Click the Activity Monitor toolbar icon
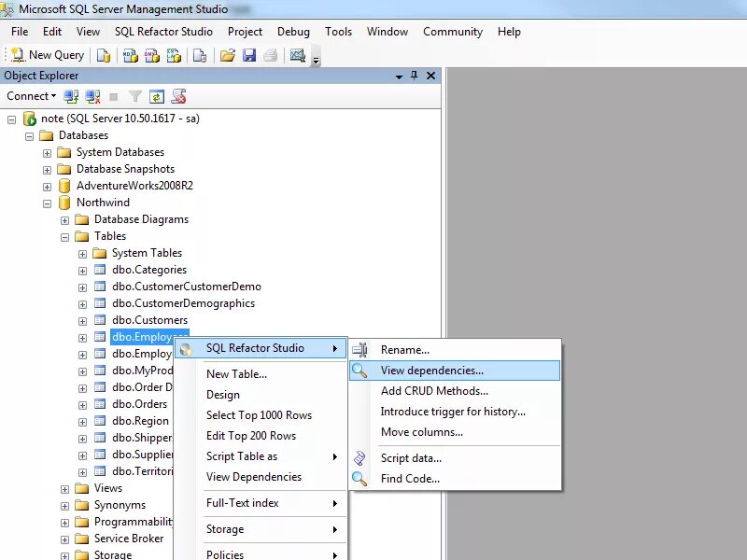 [298, 55]
